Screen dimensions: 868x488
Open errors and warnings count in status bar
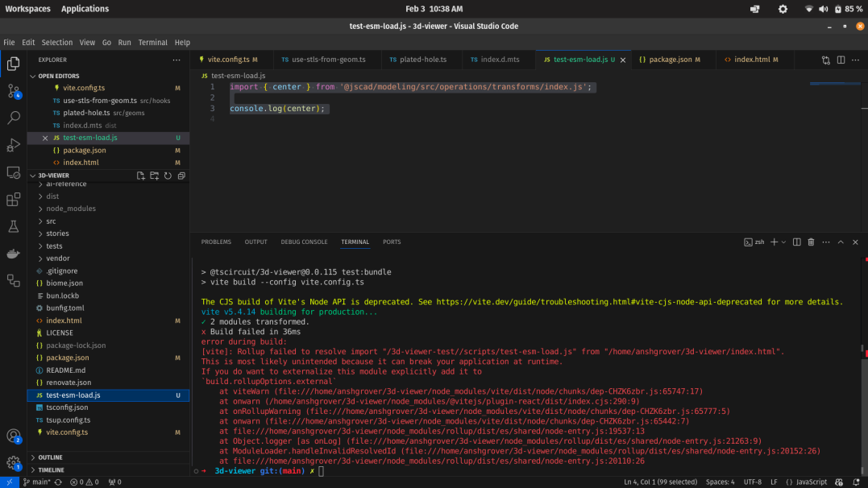click(84, 482)
